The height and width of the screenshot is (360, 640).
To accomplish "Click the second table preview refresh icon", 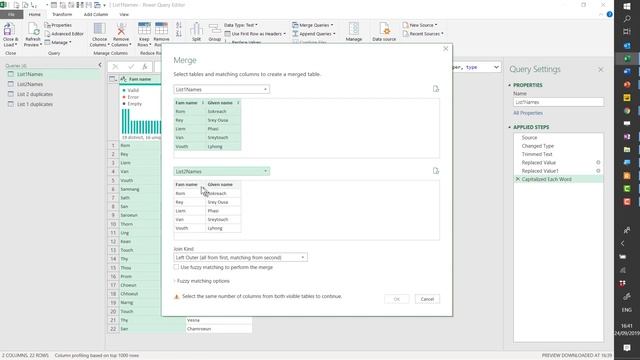I will click(x=436, y=171).
